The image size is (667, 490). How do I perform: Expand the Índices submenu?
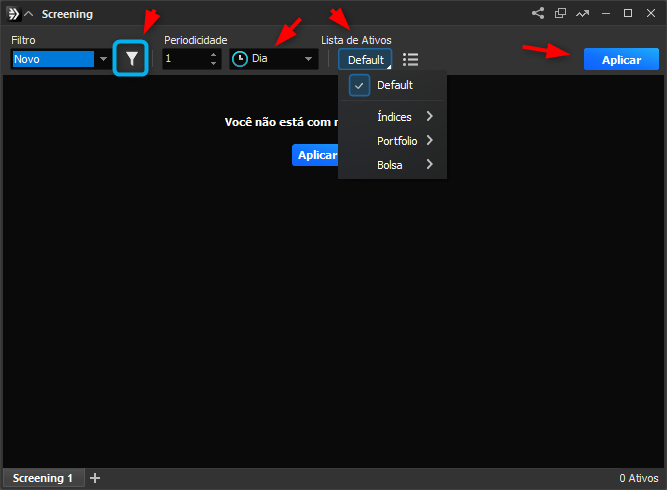point(403,117)
